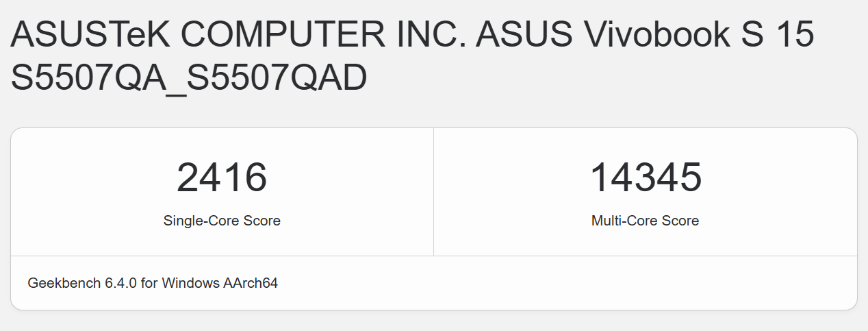
Task: Click the vertical divider between the scores
Action: pos(433,192)
